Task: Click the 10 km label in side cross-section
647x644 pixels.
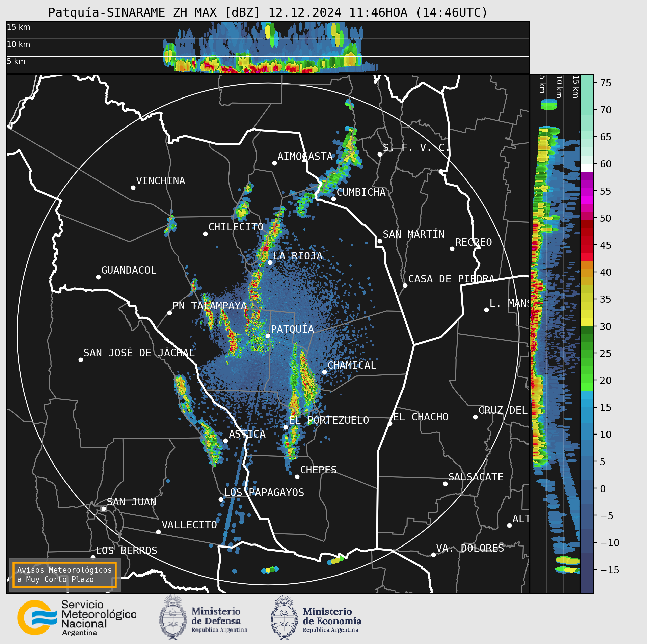Action: click(x=559, y=87)
